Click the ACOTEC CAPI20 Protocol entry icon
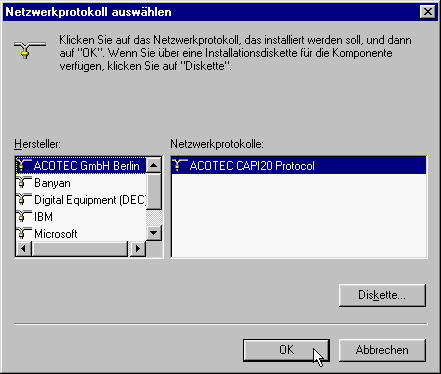441x374 pixels. point(180,165)
